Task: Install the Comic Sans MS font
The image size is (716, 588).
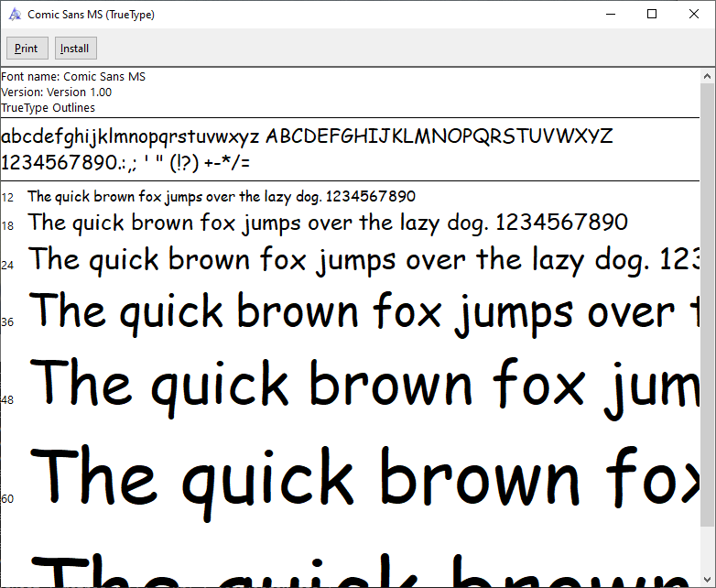Action: point(76,49)
